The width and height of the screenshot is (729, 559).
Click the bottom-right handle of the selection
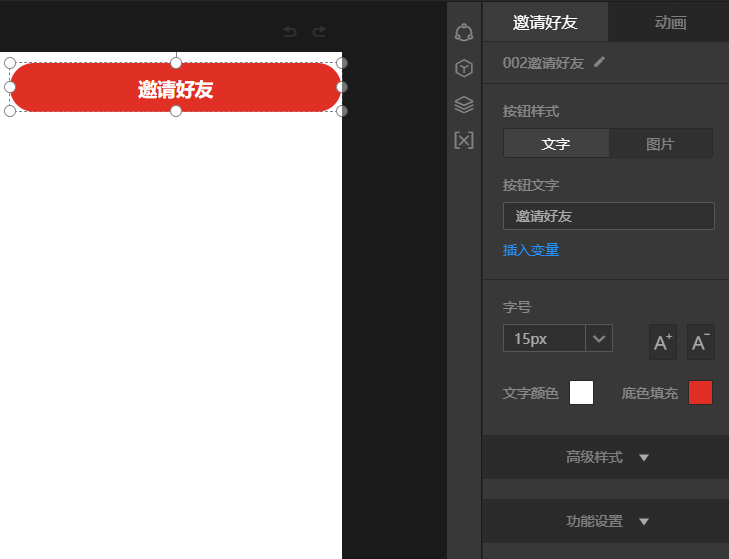pyautogui.click(x=342, y=111)
